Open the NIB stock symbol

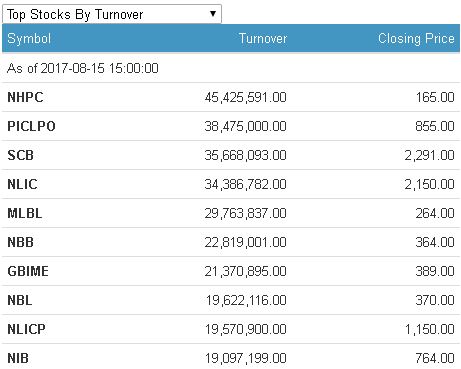point(18,358)
